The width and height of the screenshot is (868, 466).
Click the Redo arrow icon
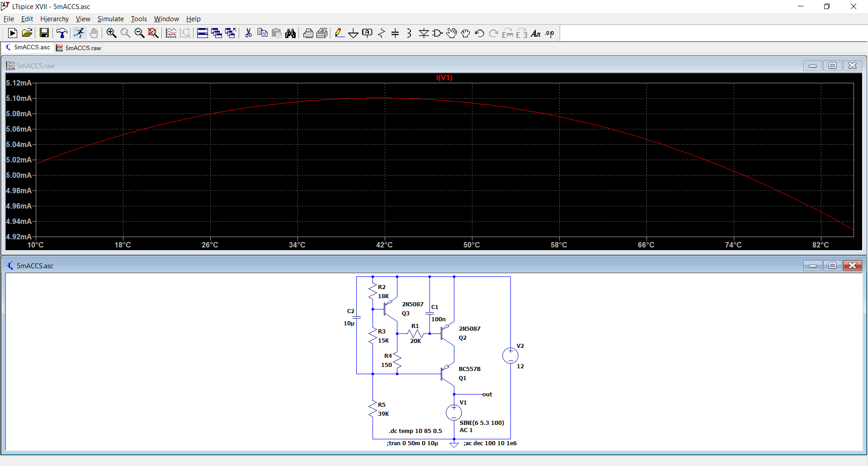[494, 33]
